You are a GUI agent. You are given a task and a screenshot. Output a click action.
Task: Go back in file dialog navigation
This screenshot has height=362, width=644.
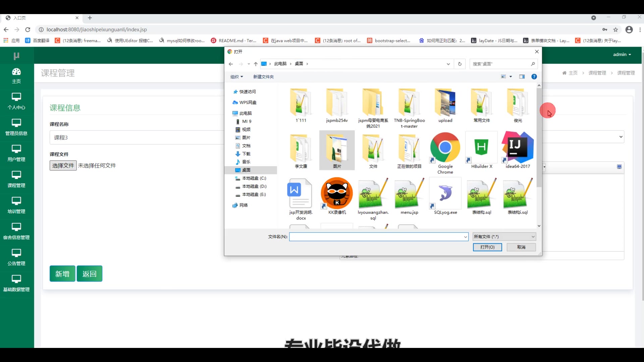coord(231,64)
